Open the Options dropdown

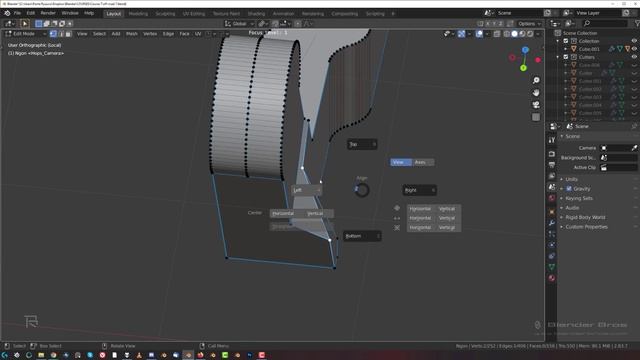tap(529, 24)
